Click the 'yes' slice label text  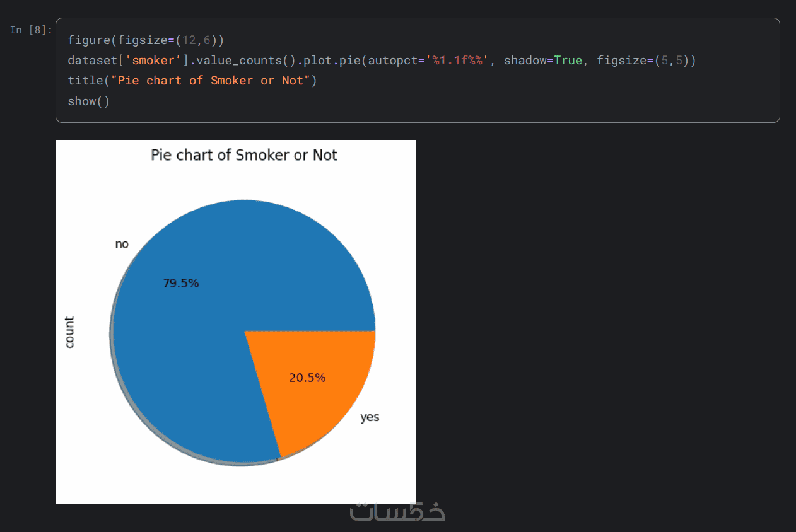click(370, 417)
